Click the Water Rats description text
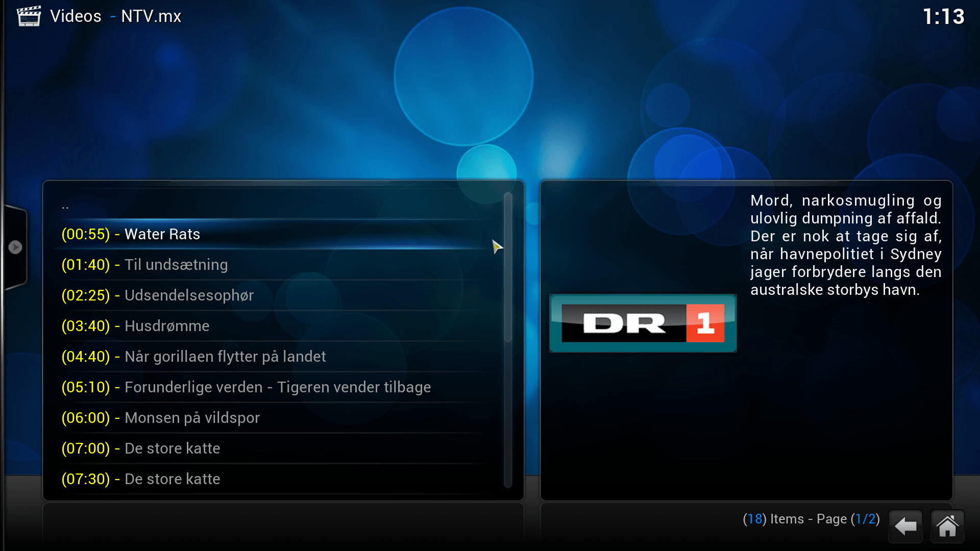 [x=845, y=245]
